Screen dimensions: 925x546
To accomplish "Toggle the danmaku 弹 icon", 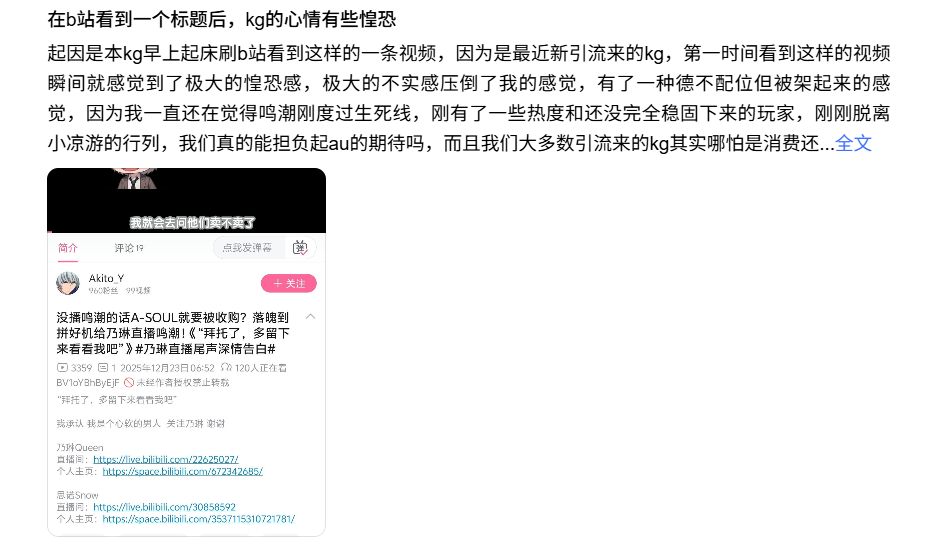I will (300, 248).
